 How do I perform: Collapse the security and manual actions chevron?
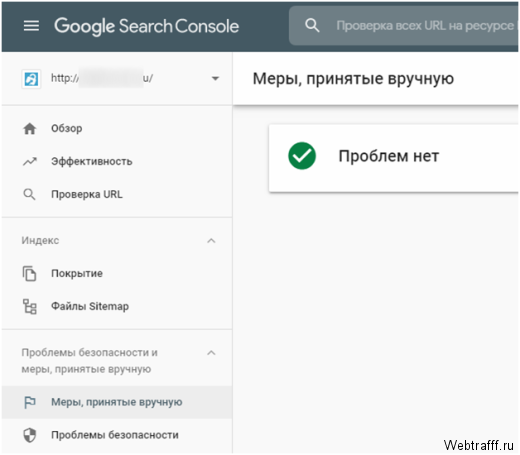[x=211, y=353]
